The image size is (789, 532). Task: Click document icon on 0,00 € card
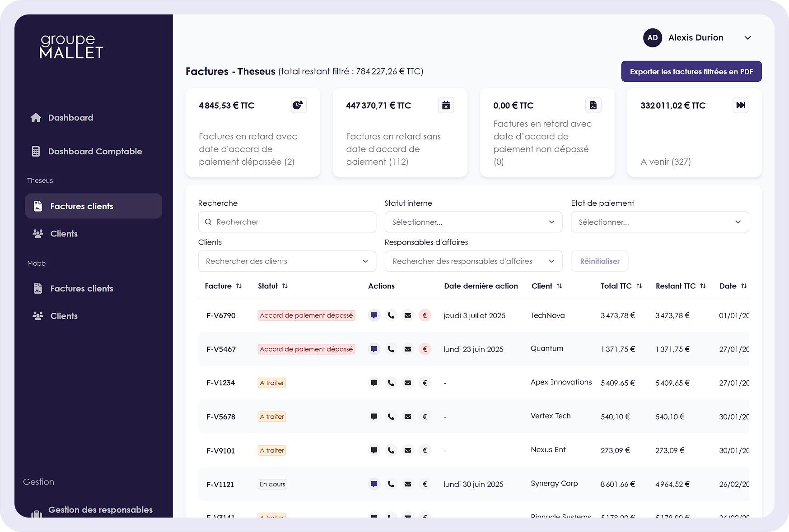(x=593, y=105)
